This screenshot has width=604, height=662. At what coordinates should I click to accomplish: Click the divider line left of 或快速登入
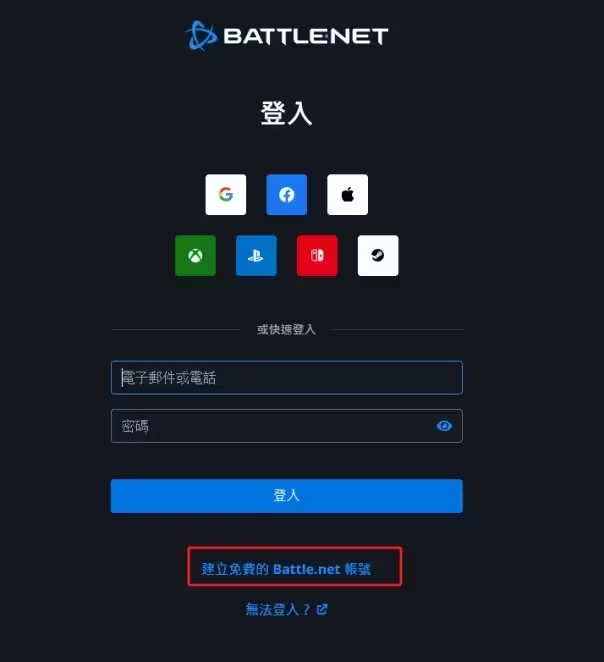(x=176, y=329)
